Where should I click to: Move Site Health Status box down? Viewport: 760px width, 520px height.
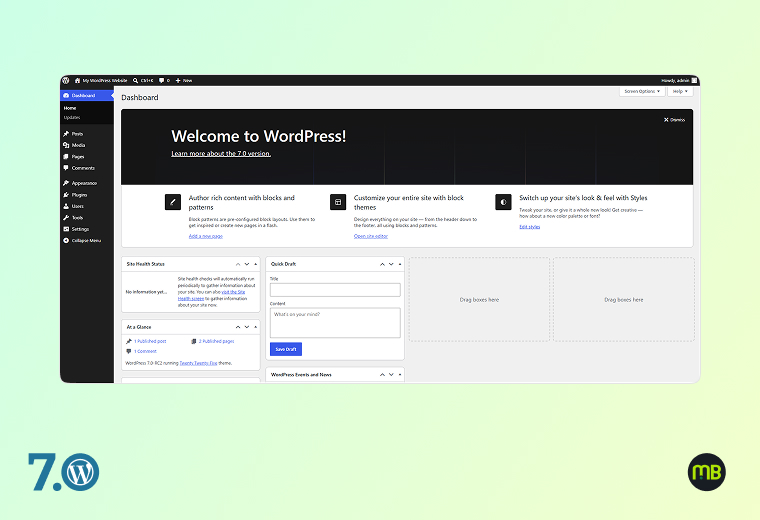pyautogui.click(x=247, y=264)
